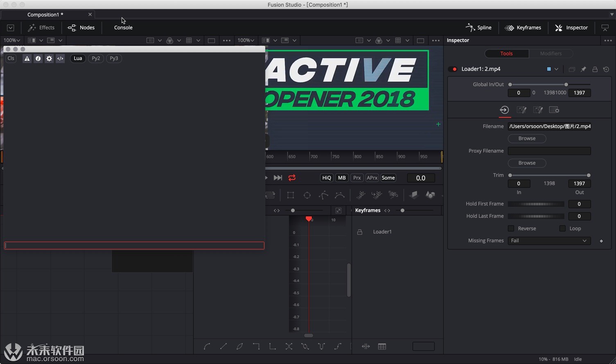Click the console script code icon
Screen dimensions: 616x364
(x=60, y=58)
